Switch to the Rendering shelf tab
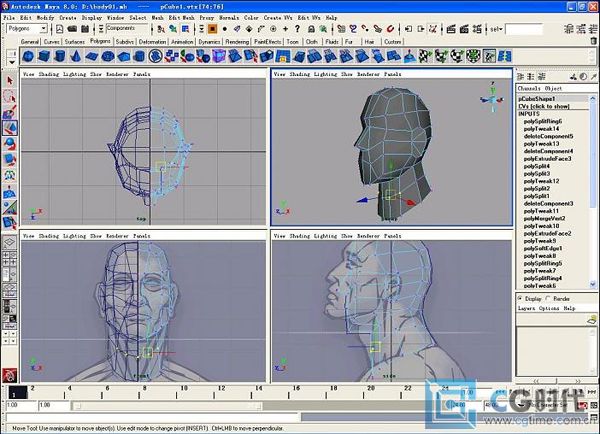This screenshot has height=434, width=600. coord(237,41)
